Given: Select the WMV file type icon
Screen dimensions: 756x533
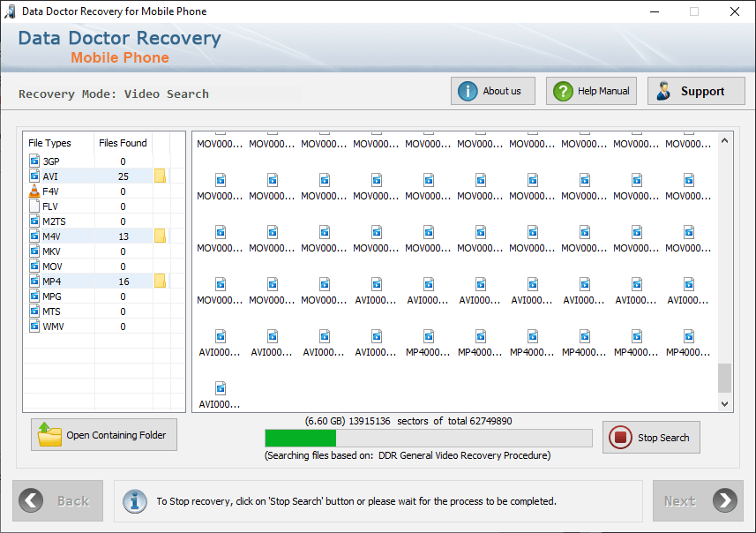Looking at the screenshot, I should tap(34, 325).
